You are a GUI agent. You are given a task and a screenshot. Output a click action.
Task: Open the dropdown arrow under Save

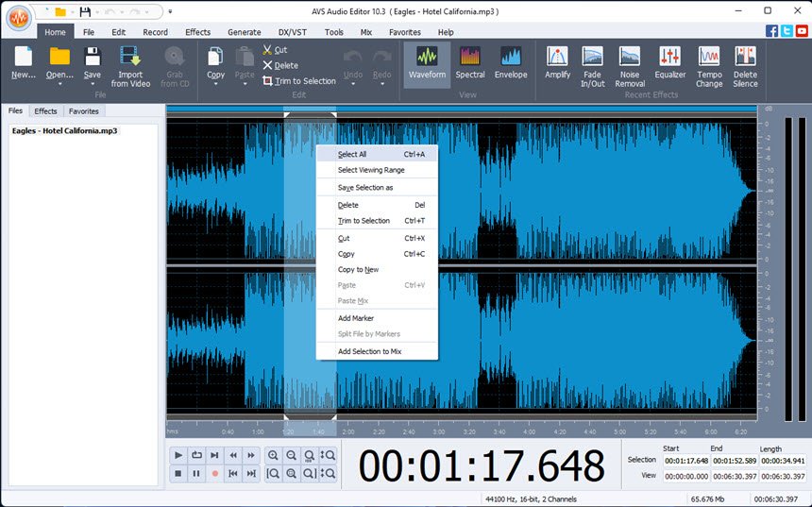(93, 84)
